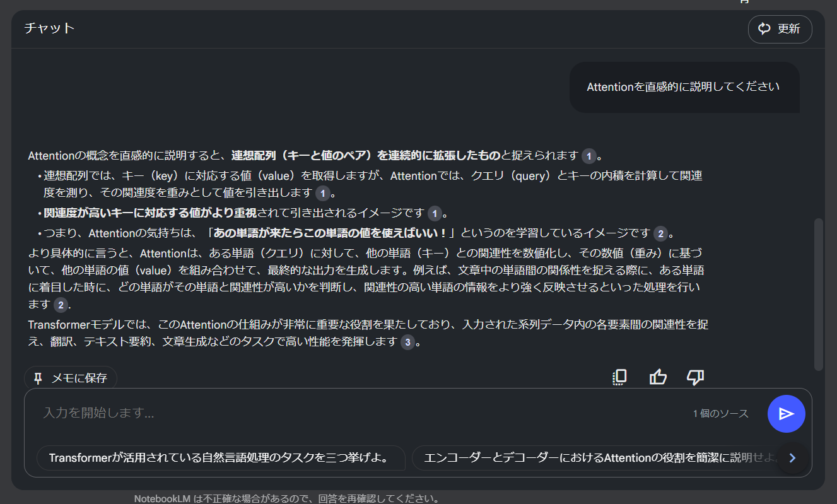Select the refresh icon next to 更新
Screen dimensions: 837x504
[x=764, y=28]
